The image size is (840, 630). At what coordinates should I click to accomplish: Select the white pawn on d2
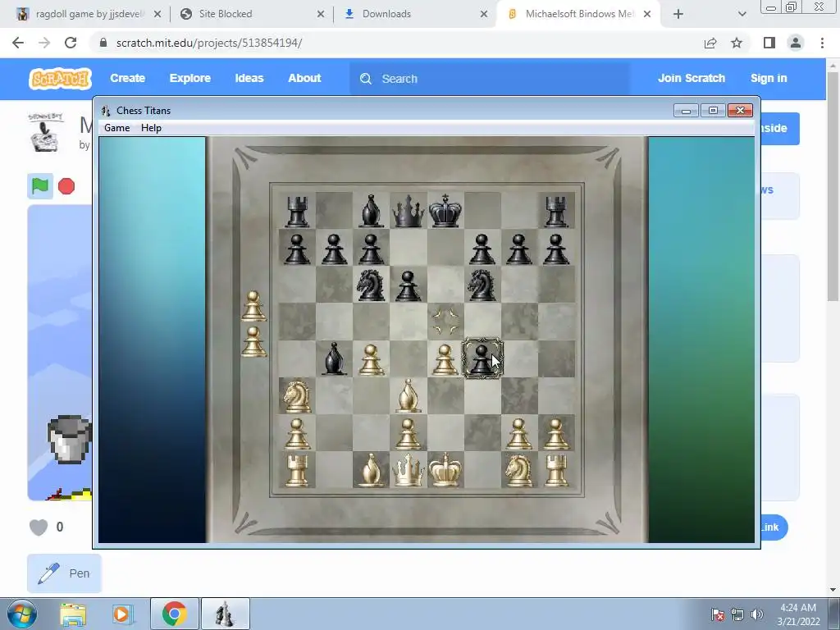(409, 433)
